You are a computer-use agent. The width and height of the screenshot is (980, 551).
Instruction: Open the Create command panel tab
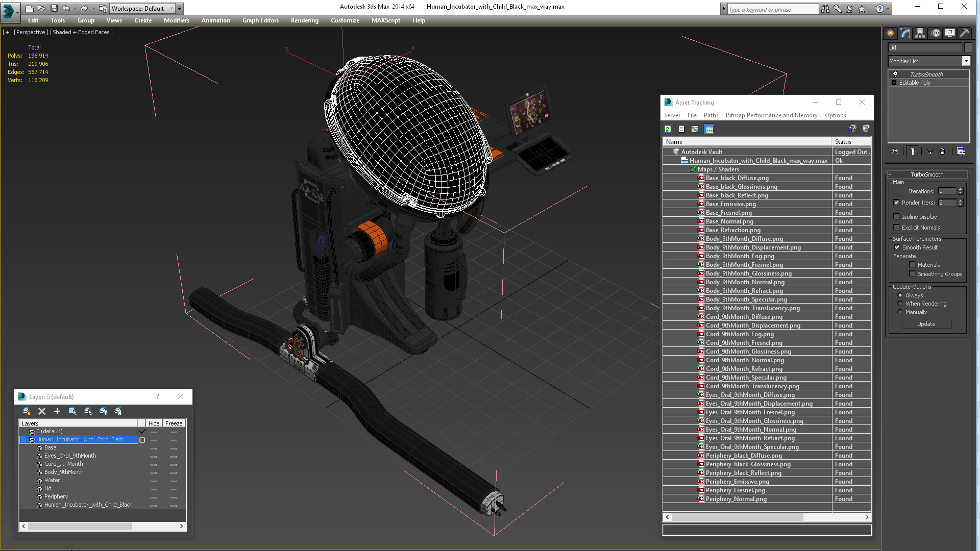891,33
